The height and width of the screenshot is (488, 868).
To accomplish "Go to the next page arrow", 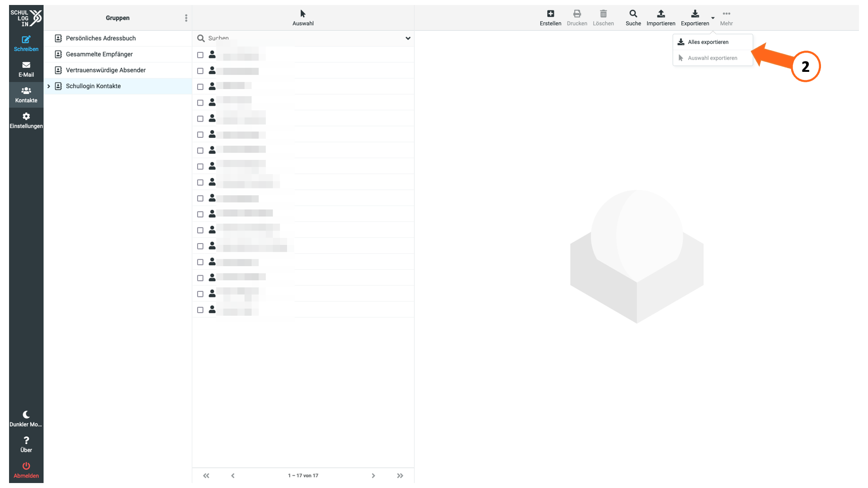I will point(373,475).
